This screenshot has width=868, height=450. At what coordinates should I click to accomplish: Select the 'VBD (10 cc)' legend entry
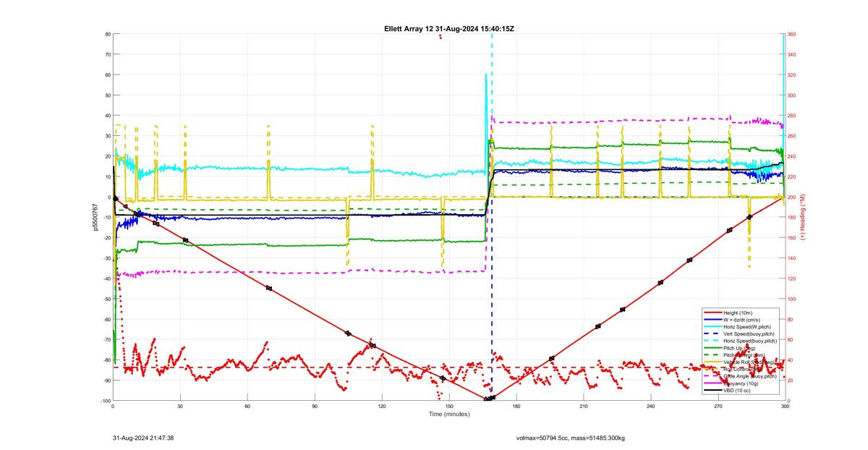[736, 391]
